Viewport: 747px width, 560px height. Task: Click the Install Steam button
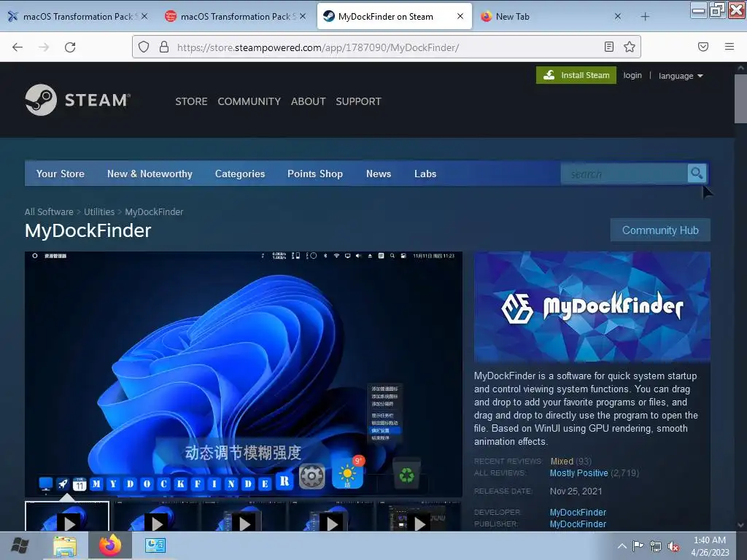576,75
